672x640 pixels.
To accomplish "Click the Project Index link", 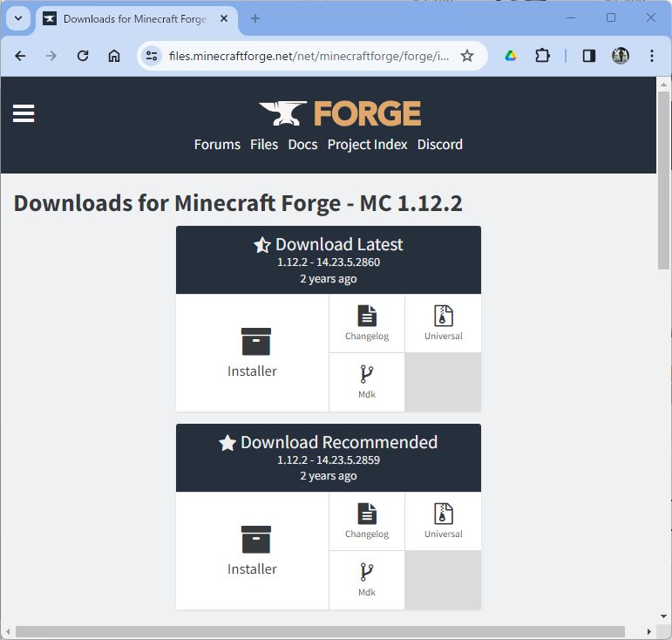I will coord(367,145).
